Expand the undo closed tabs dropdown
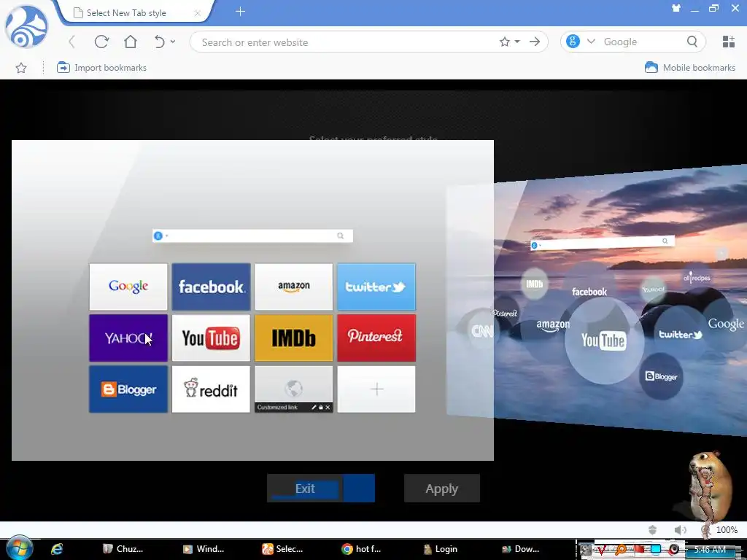The width and height of the screenshot is (747, 560). pos(173,42)
